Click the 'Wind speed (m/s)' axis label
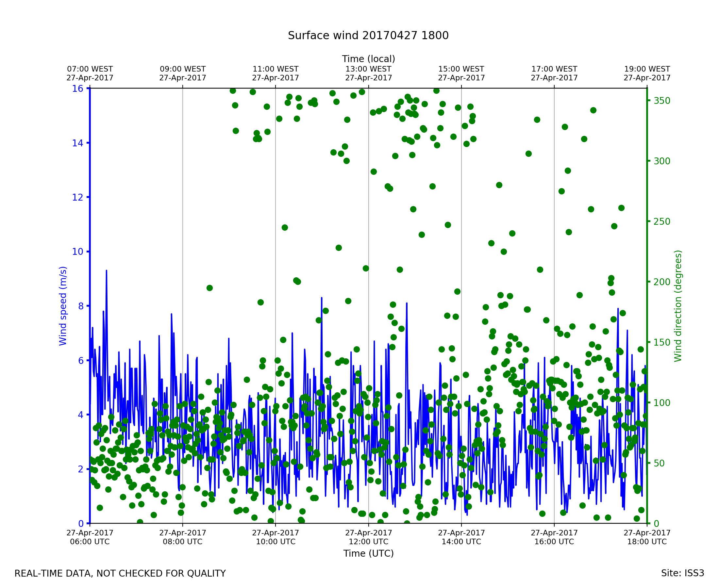Viewport: 719px width, 588px height. coord(63,306)
